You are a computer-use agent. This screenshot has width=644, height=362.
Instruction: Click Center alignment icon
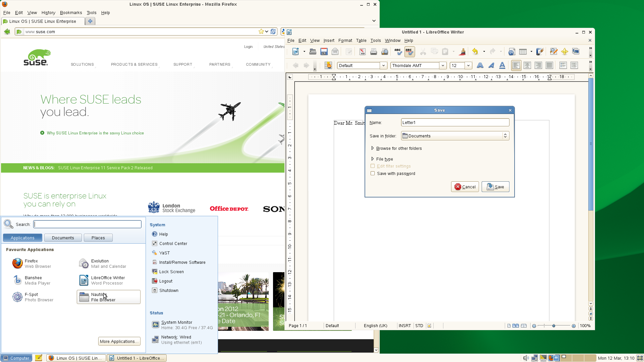click(527, 66)
